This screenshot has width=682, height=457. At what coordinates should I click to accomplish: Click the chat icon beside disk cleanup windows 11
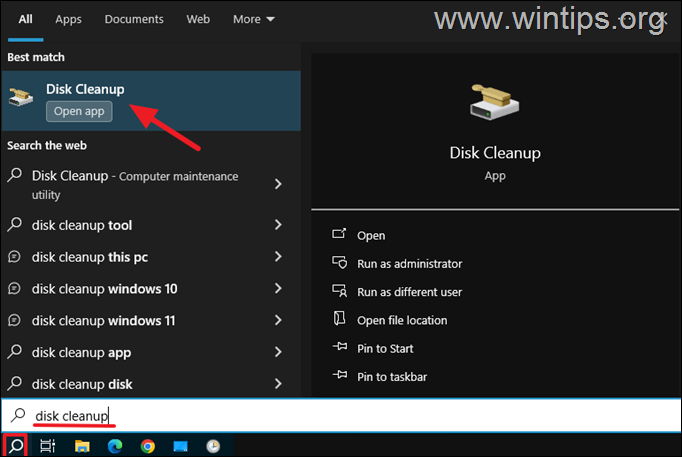point(14,320)
